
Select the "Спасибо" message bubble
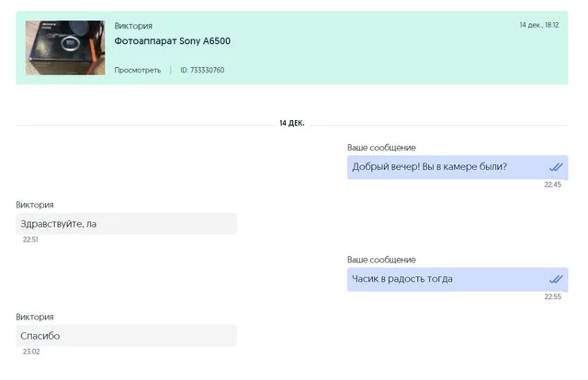[126, 336]
